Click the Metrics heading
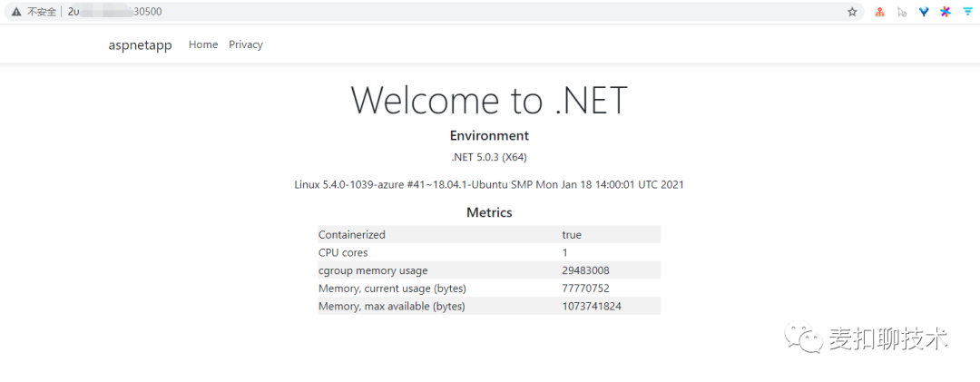 489,212
